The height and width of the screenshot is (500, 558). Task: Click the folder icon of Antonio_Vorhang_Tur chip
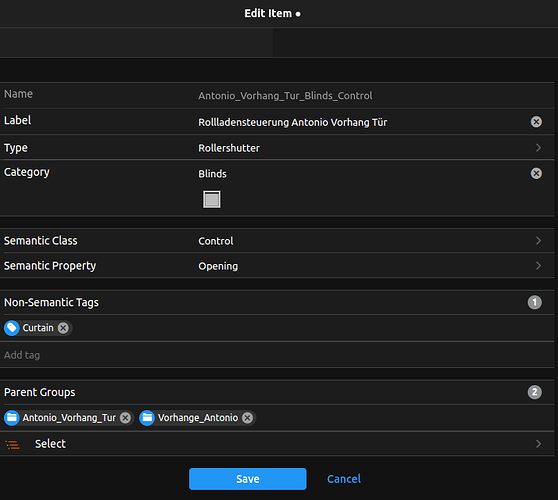[x=12, y=418]
